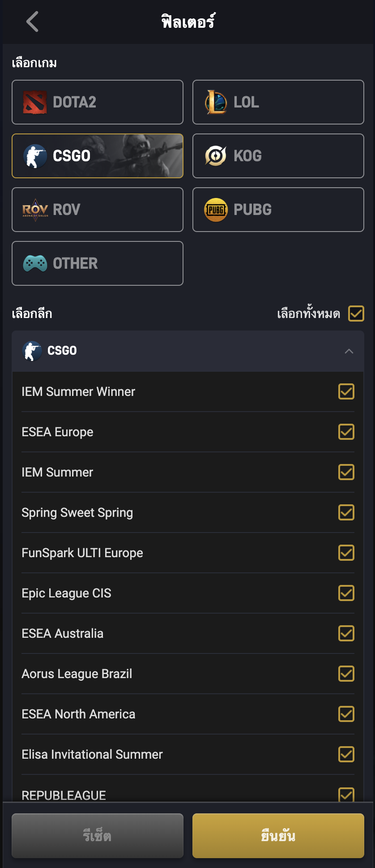The image size is (375, 868).
Task: Tap the back arrow icon
Action: pos(32,21)
